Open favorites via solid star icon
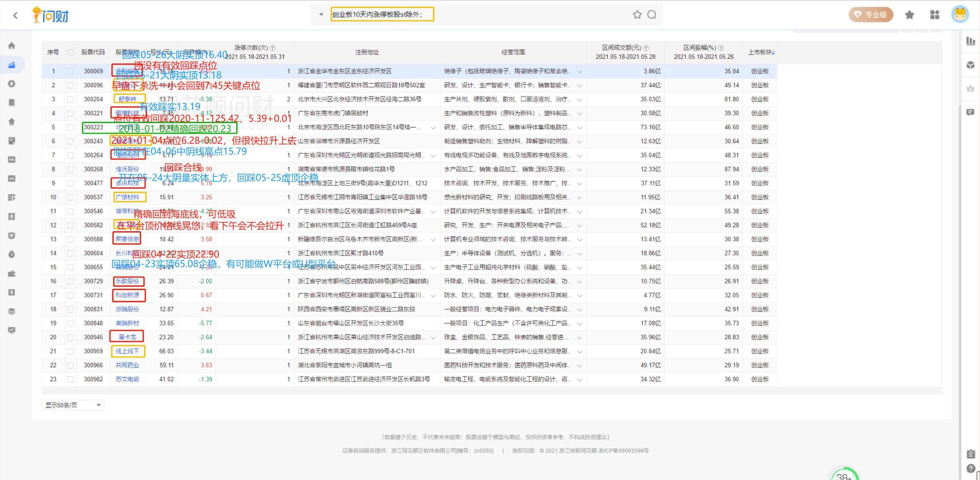 pyautogui.click(x=910, y=15)
